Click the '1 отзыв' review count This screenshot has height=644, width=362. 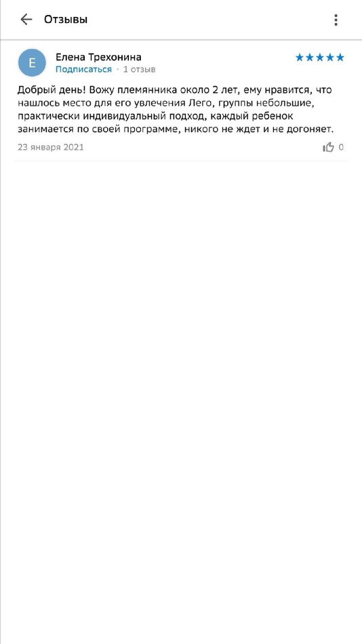coord(139,69)
